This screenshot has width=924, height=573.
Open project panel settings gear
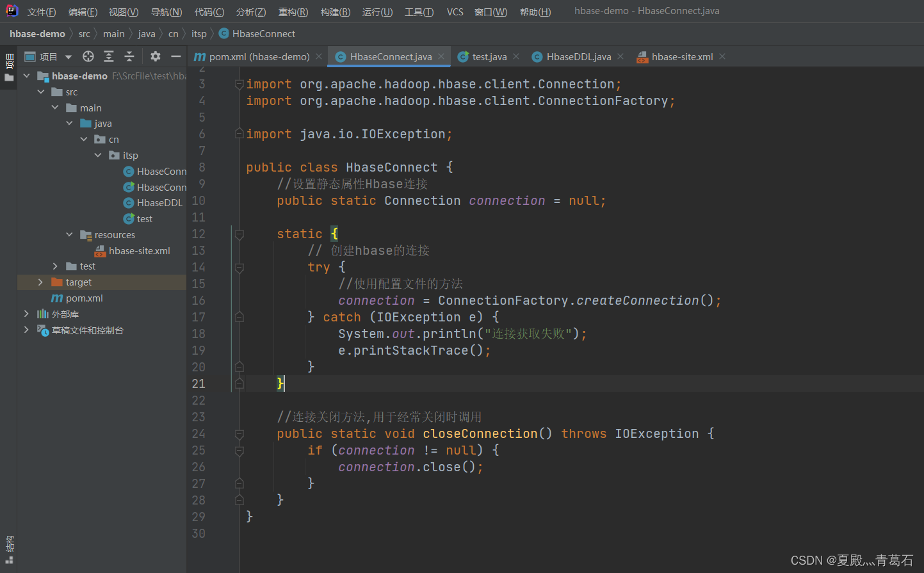(156, 56)
